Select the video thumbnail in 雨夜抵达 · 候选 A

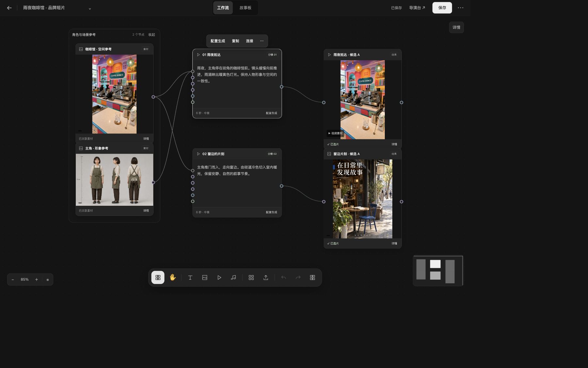(363, 100)
